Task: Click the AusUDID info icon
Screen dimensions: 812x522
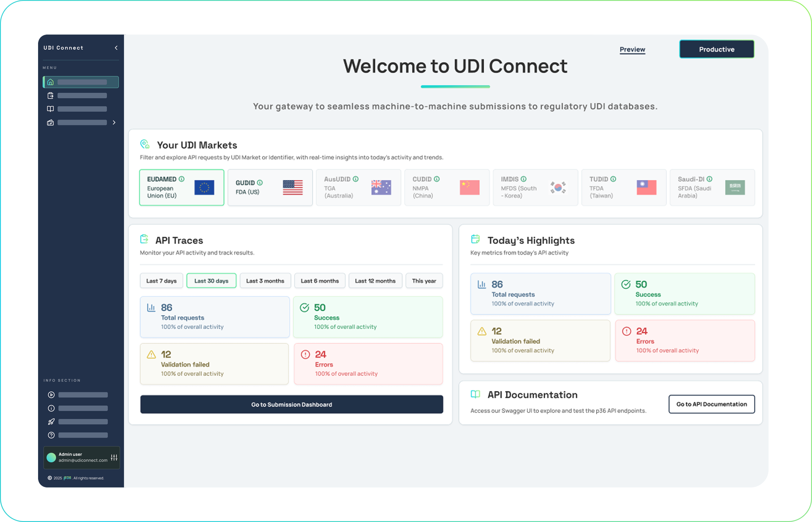Action: (x=355, y=179)
